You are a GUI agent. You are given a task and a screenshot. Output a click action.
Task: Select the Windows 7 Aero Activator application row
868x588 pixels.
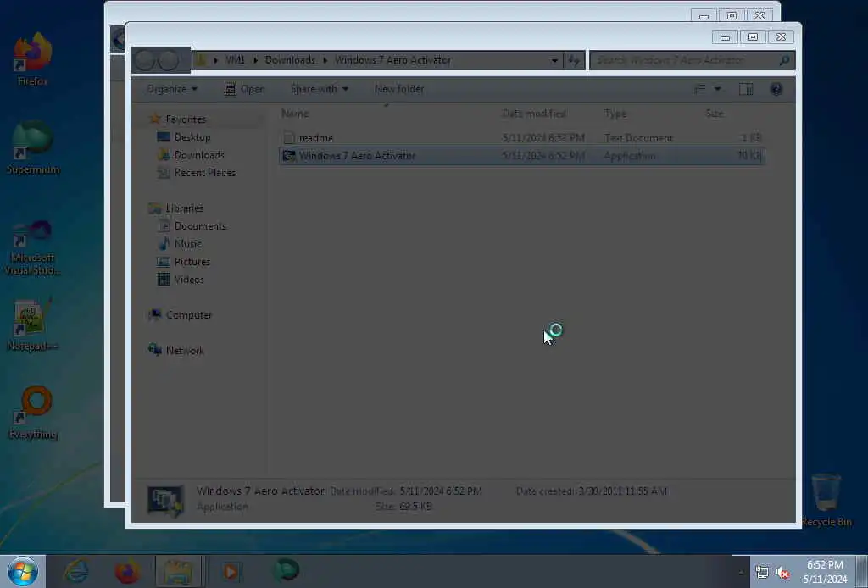(521, 156)
